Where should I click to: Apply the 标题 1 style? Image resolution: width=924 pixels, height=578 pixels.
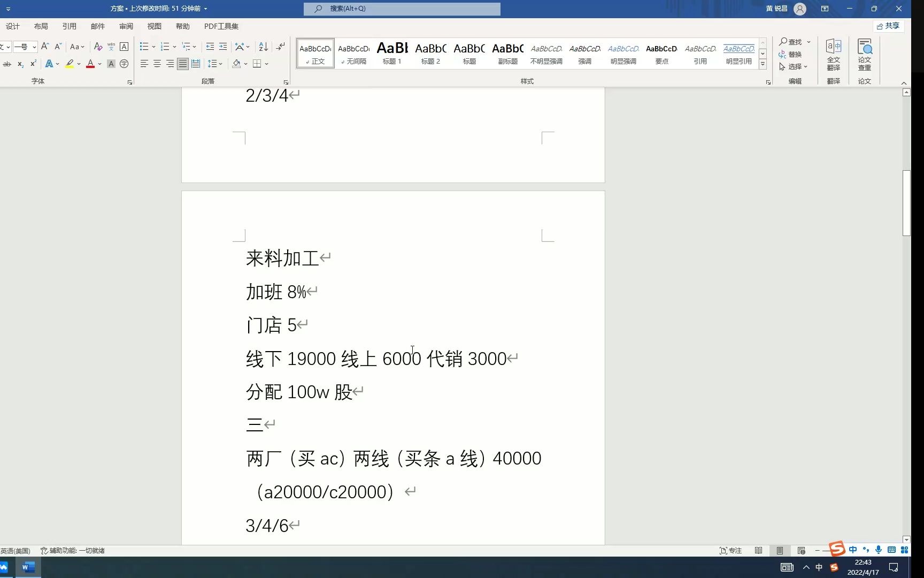tap(392, 54)
